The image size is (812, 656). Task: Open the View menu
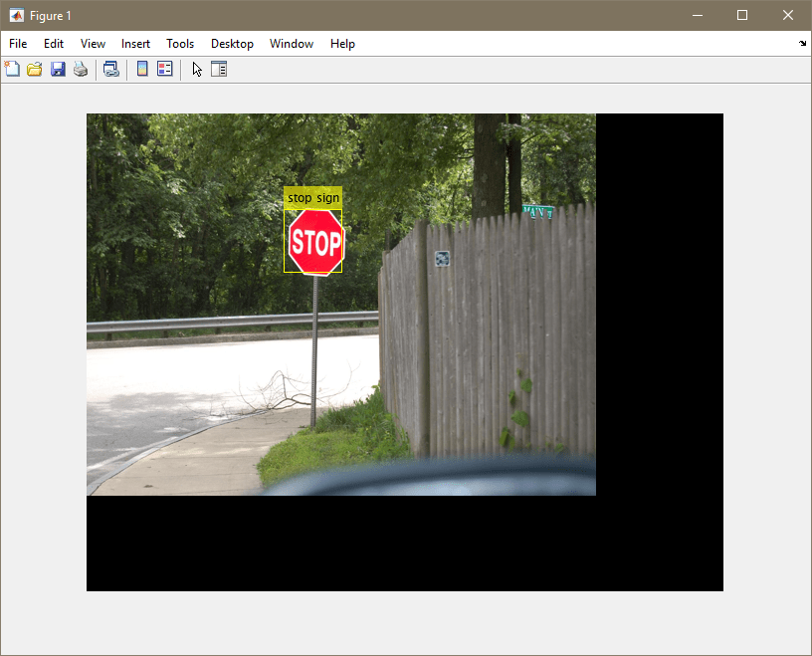(93, 44)
